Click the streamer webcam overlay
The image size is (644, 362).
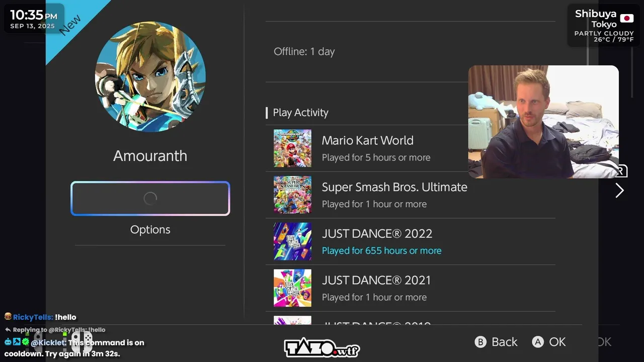(x=543, y=122)
